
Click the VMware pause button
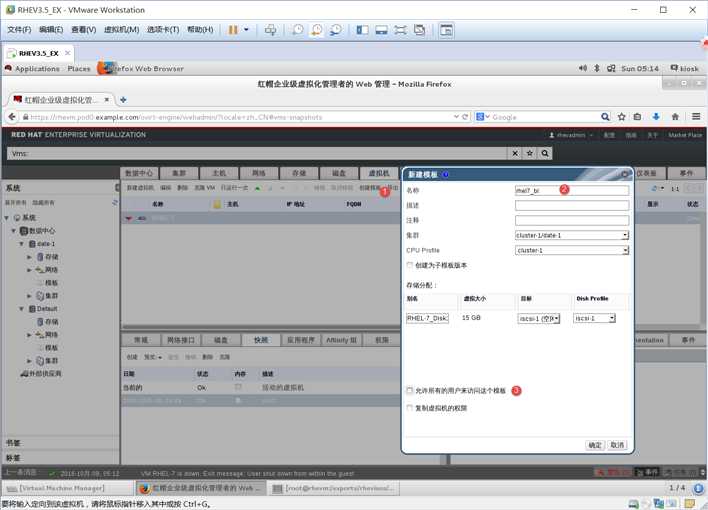coord(233,30)
